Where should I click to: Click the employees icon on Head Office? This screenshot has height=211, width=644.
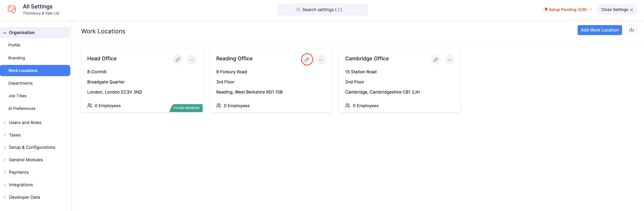90,105
